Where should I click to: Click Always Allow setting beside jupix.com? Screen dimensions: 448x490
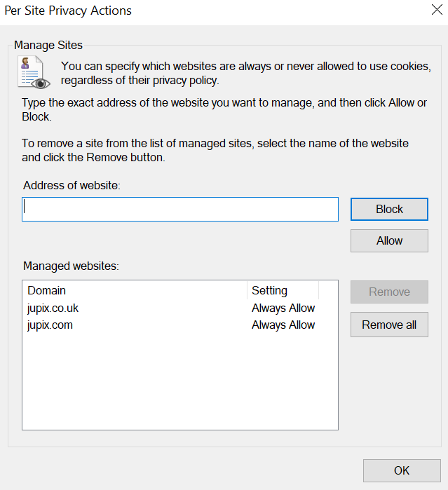[283, 325]
